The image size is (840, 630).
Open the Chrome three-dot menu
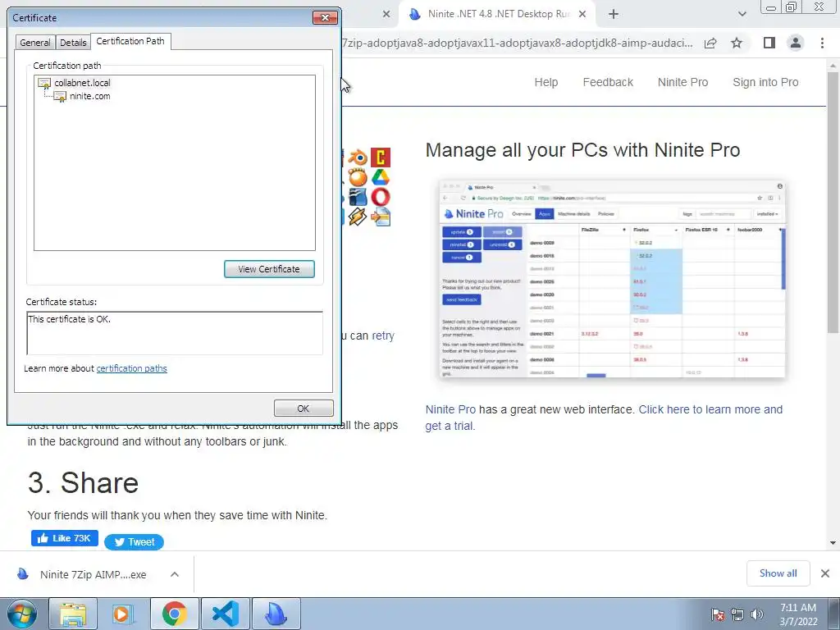pyautogui.click(x=822, y=43)
